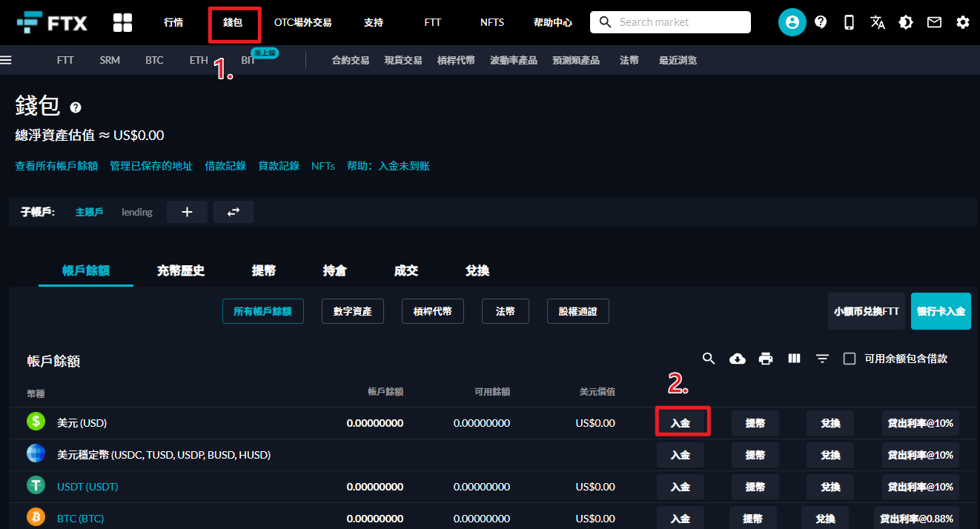
Task: Download balances with the cloud icon
Action: click(x=738, y=359)
